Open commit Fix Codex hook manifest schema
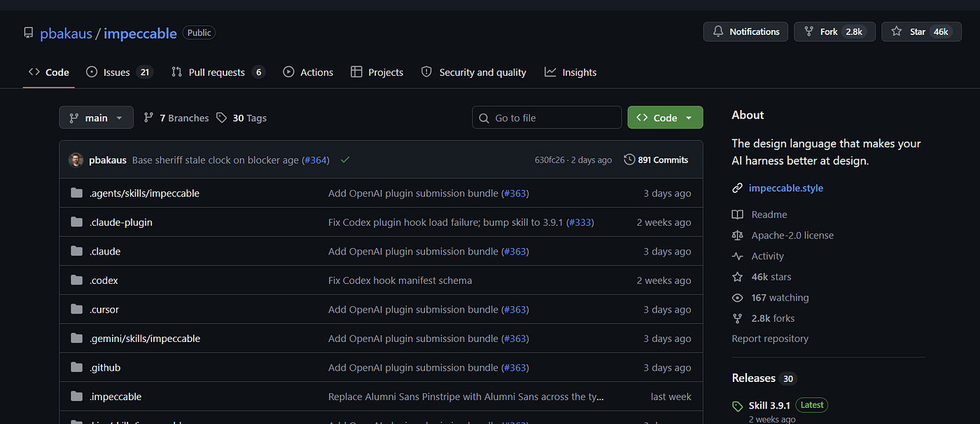980x424 pixels. (400, 280)
